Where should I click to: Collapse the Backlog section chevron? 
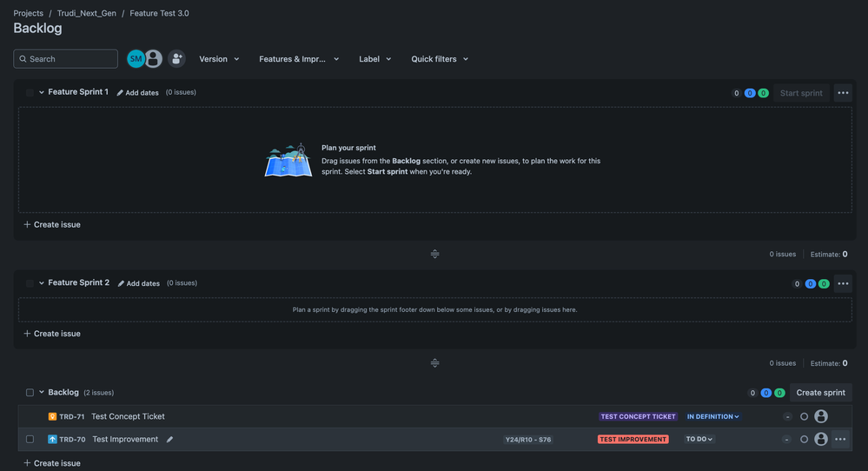click(x=42, y=393)
